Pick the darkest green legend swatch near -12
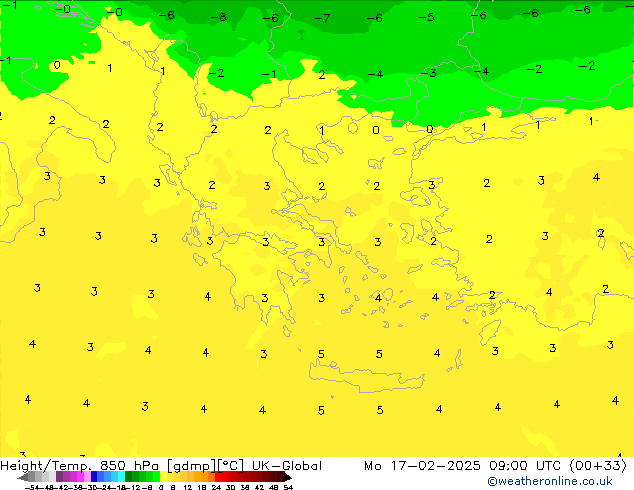This screenshot has height=490, width=634. tap(128, 477)
